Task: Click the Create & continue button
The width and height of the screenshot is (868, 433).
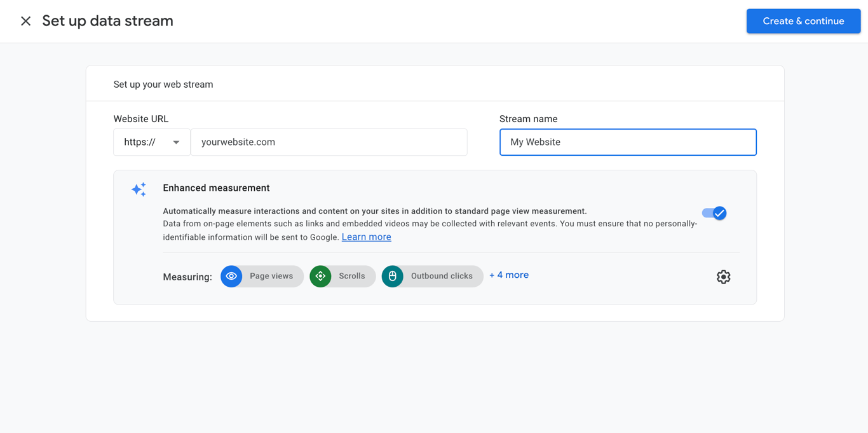Action: (803, 21)
